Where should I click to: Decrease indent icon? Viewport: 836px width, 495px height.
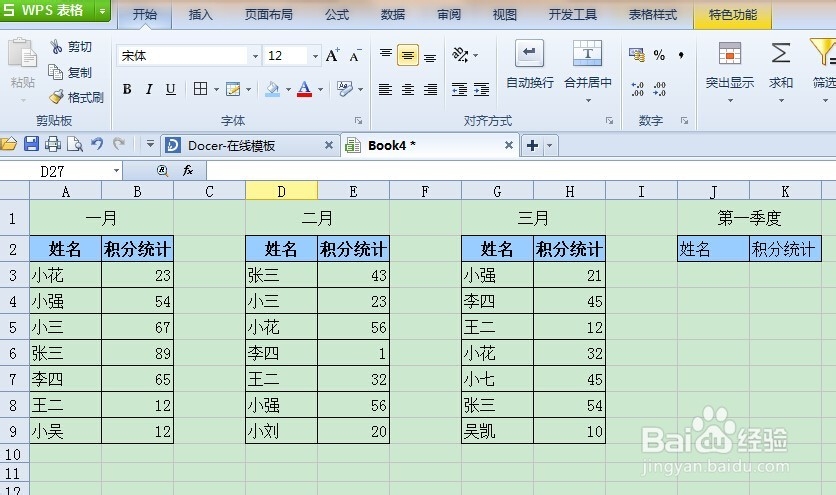tap(459, 89)
